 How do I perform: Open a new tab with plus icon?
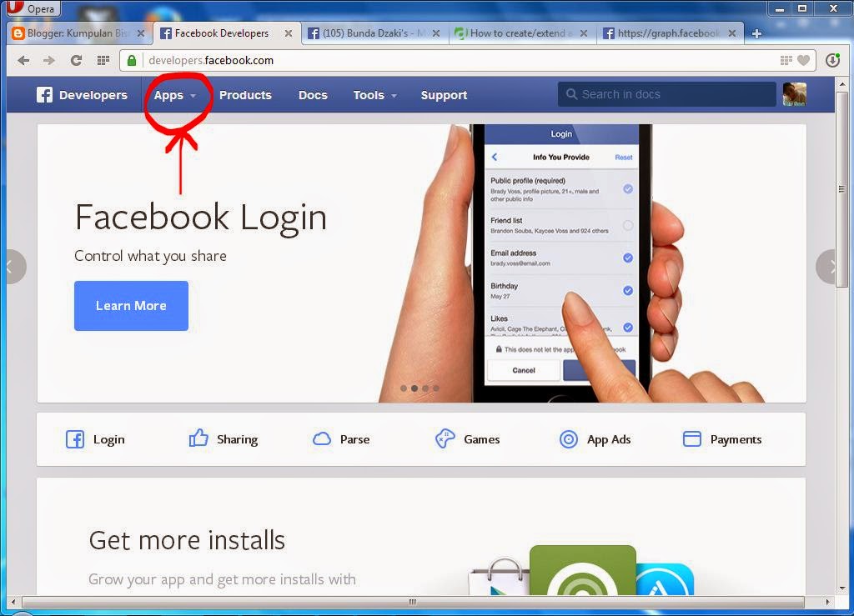756,33
